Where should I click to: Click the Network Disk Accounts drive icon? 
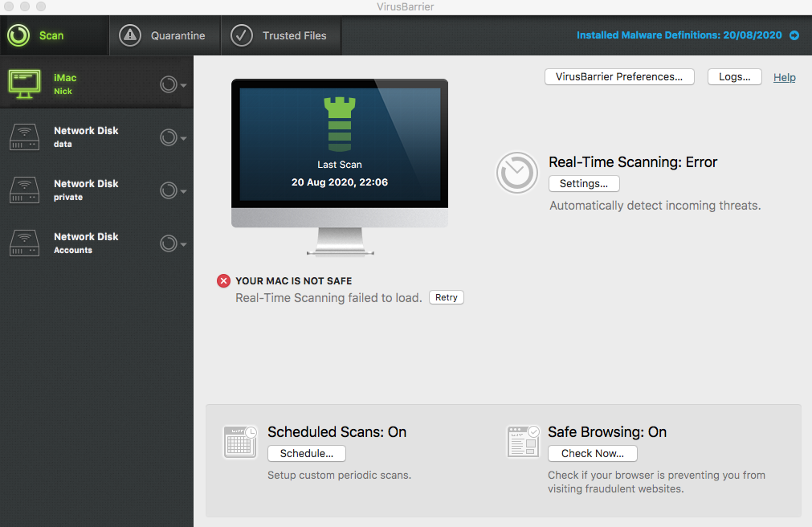24,243
